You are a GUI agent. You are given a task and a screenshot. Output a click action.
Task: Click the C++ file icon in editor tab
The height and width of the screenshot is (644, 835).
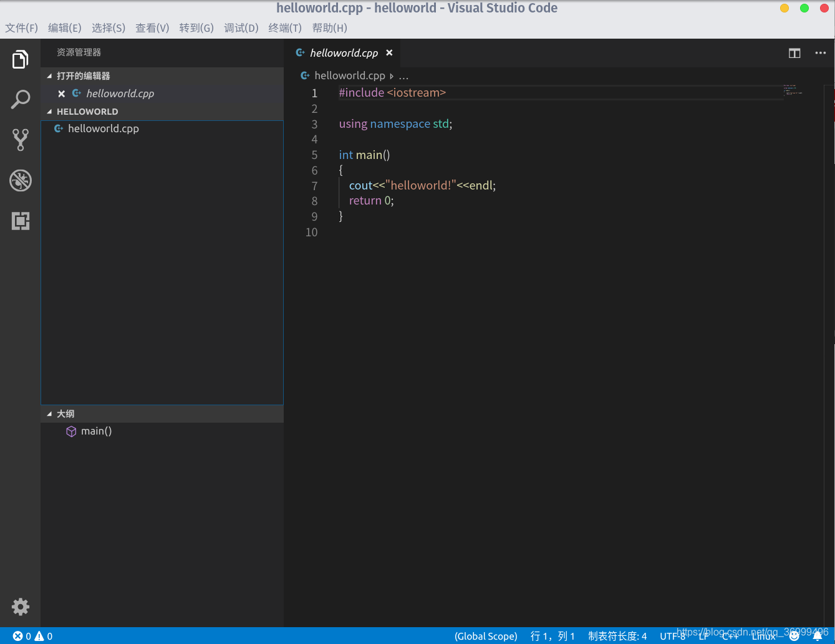click(x=300, y=53)
